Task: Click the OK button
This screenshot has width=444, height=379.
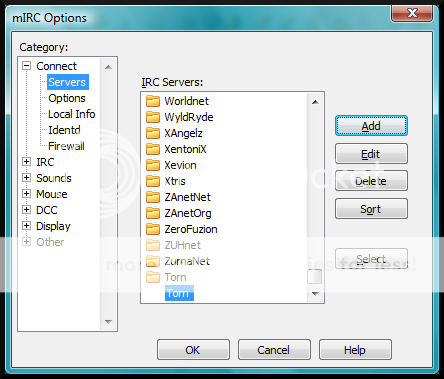Action: (193, 350)
